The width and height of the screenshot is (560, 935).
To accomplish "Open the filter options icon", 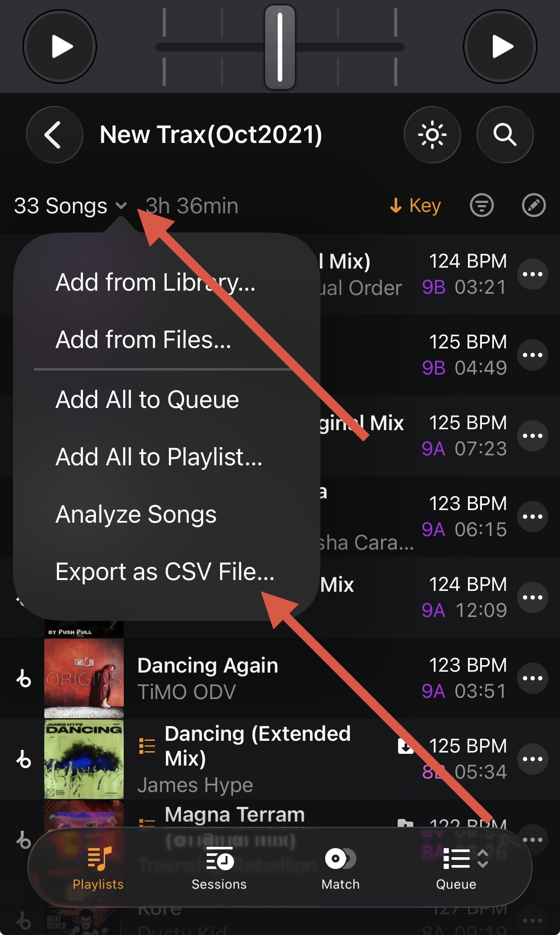I will point(482,206).
